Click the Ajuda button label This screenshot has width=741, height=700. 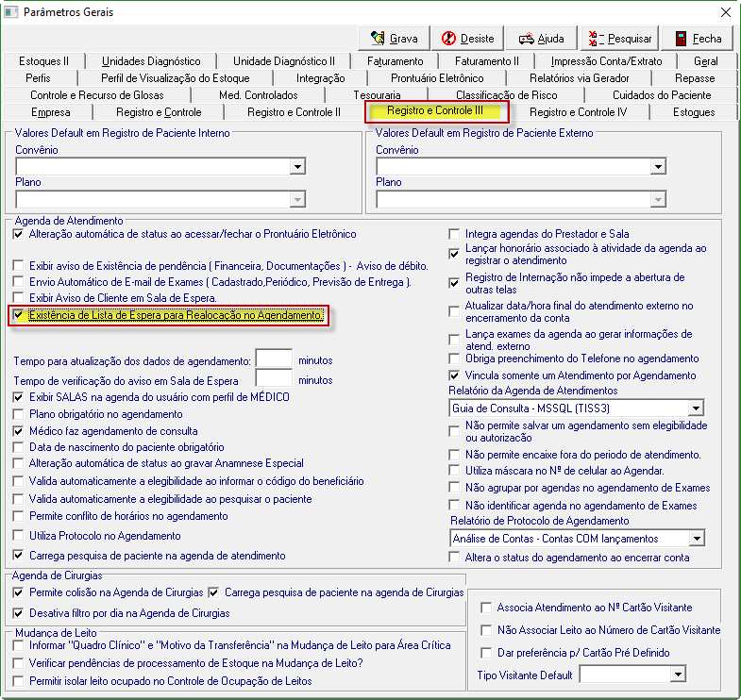(550, 39)
